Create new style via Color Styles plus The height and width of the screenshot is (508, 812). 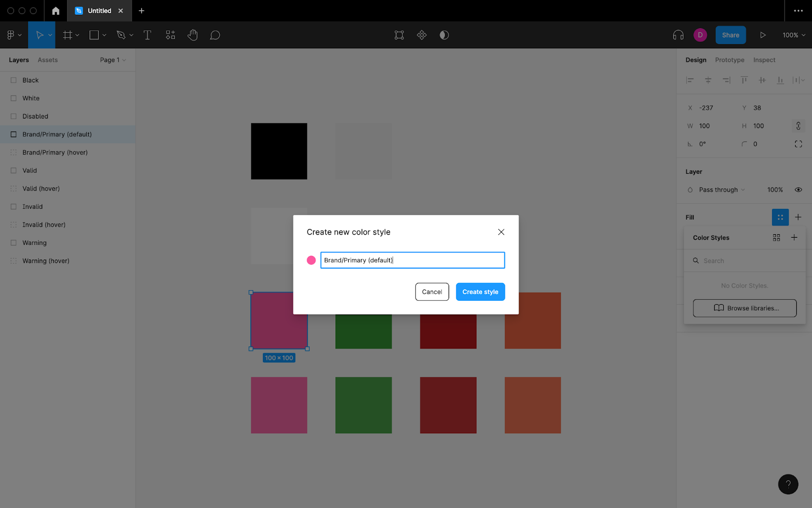click(x=794, y=238)
